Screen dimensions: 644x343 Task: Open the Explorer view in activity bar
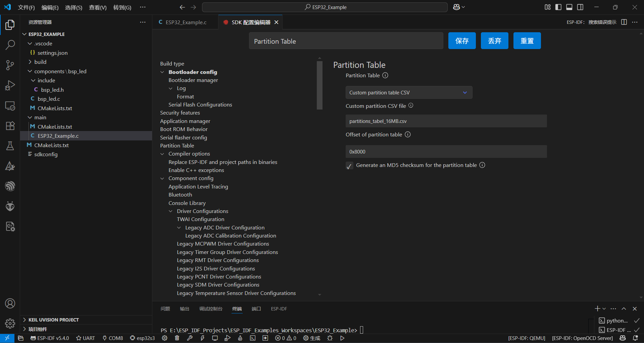[x=10, y=25]
